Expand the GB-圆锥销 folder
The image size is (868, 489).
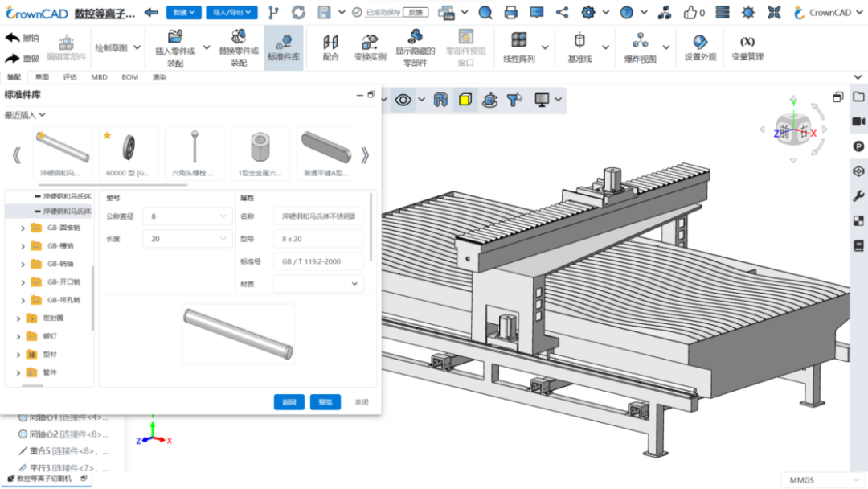pyautogui.click(x=23, y=228)
